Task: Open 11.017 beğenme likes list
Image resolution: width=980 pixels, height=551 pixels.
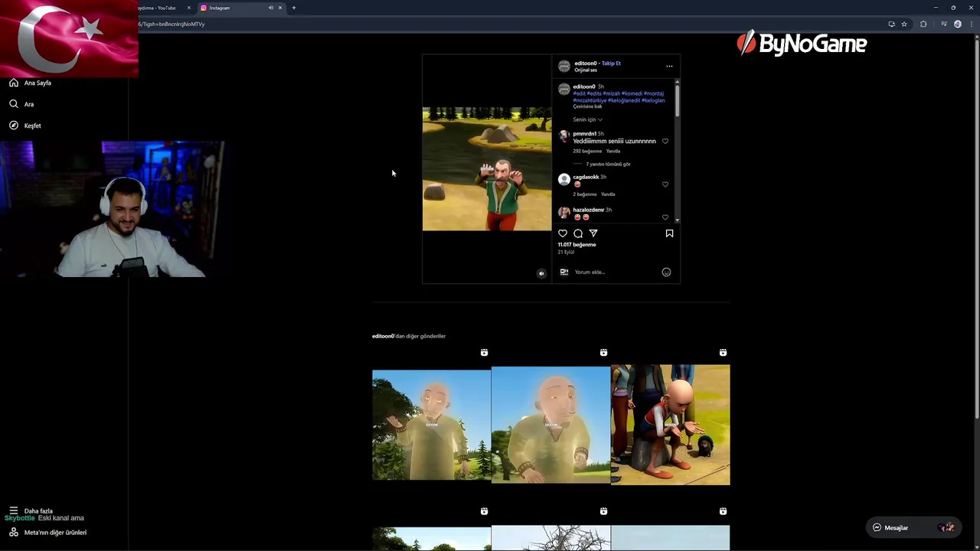Action: (577, 245)
